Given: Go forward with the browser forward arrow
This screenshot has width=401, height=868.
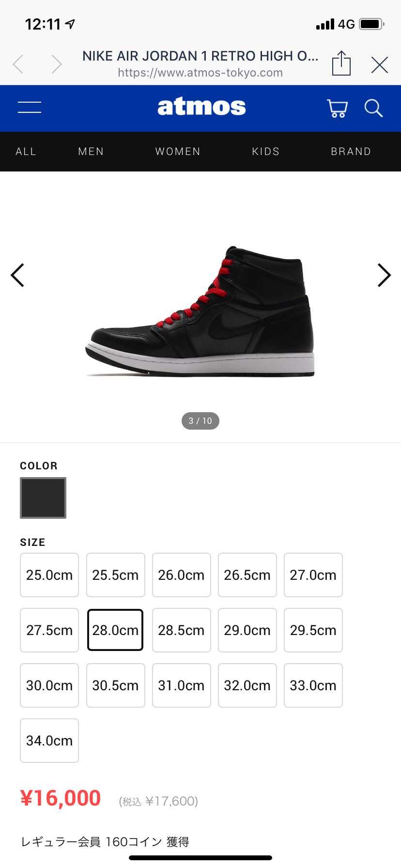Looking at the screenshot, I should pos(57,64).
